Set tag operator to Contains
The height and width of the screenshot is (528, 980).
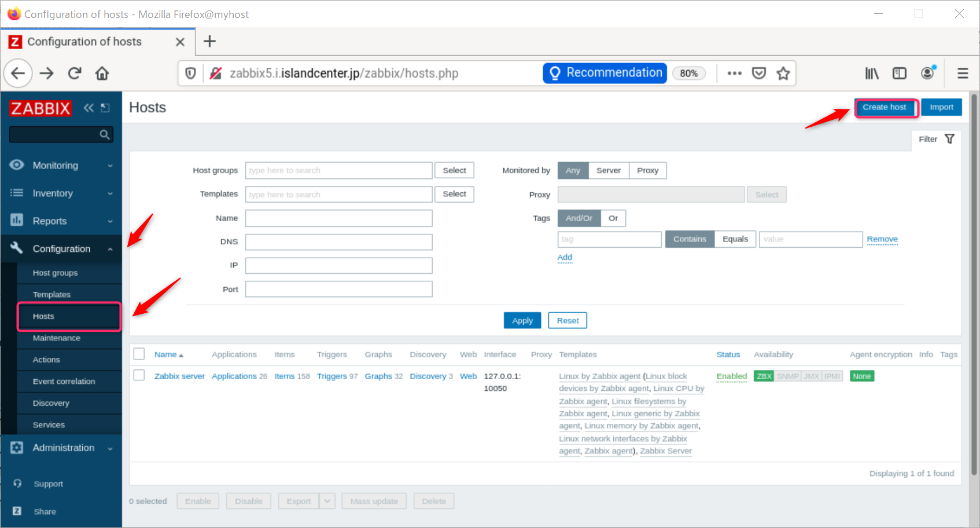click(x=690, y=239)
